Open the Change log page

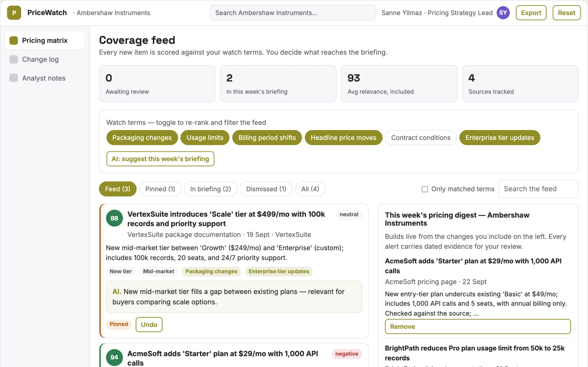45,59
